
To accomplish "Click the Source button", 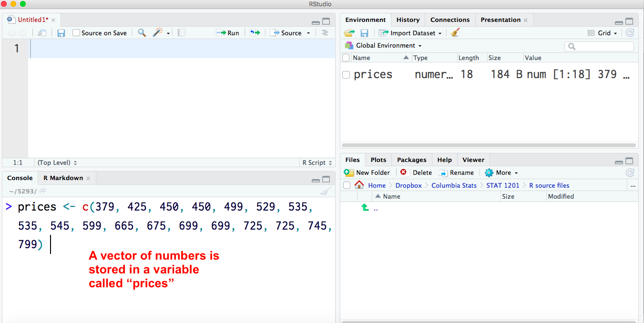I will pos(286,33).
